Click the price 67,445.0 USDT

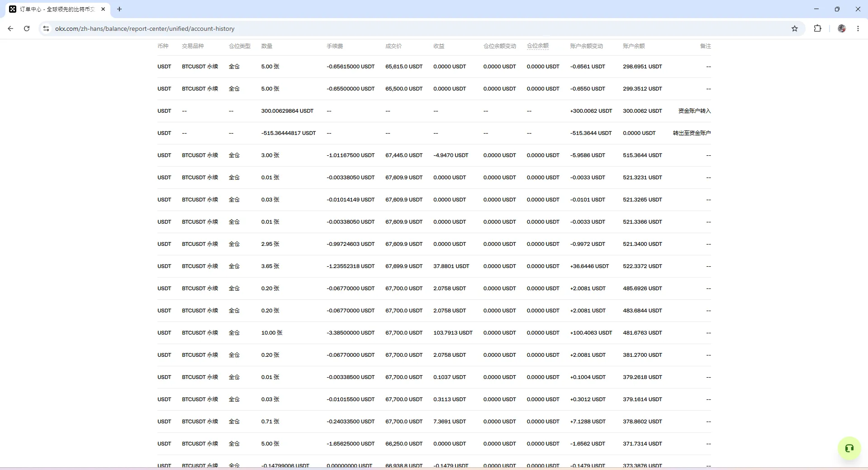click(404, 155)
